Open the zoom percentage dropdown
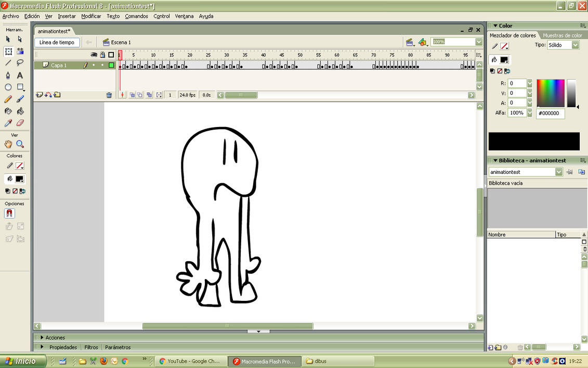The image size is (588, 368). (x=479, y=42)
